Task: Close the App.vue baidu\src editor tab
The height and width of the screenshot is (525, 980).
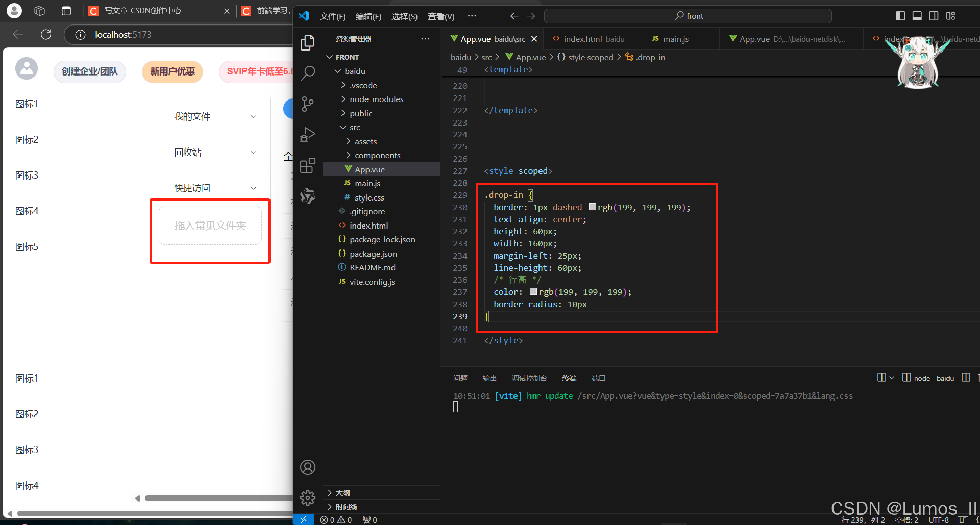Action: (534, 39)
